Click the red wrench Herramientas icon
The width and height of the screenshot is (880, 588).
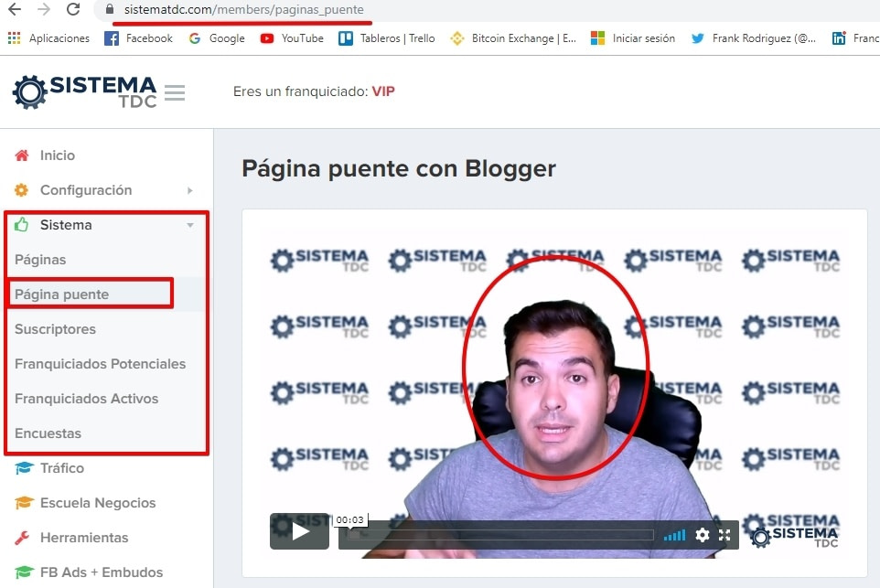point(22,538)
